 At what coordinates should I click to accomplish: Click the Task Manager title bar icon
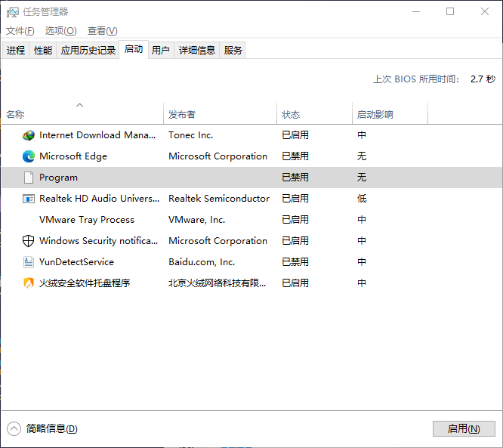click(12, 12)
